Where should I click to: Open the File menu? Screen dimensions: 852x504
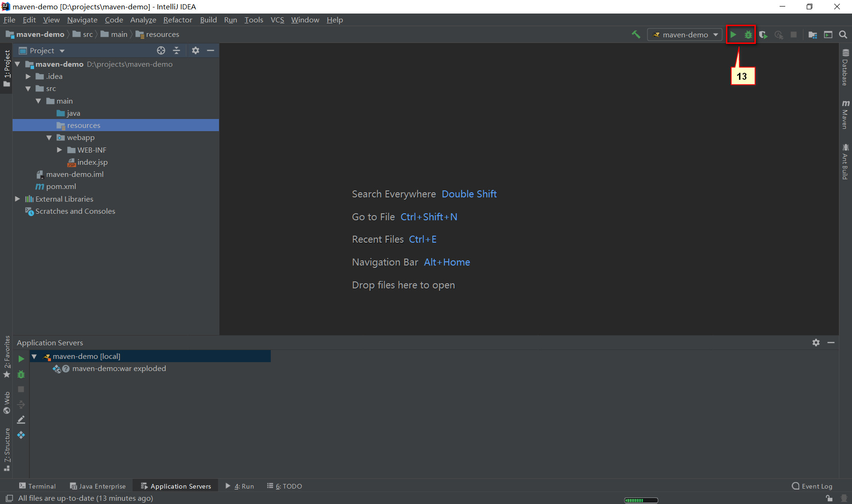click(x=9, y=20)
